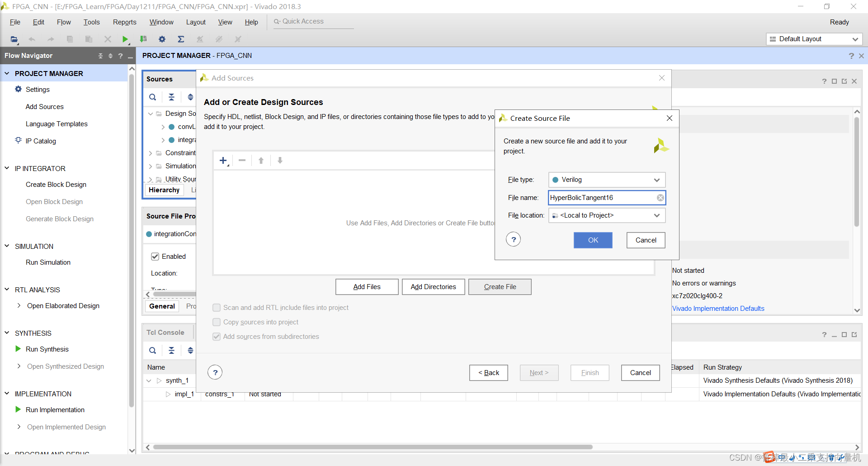
Task: Expand Open Elaborated Design item
Action: tap(19, 305)
